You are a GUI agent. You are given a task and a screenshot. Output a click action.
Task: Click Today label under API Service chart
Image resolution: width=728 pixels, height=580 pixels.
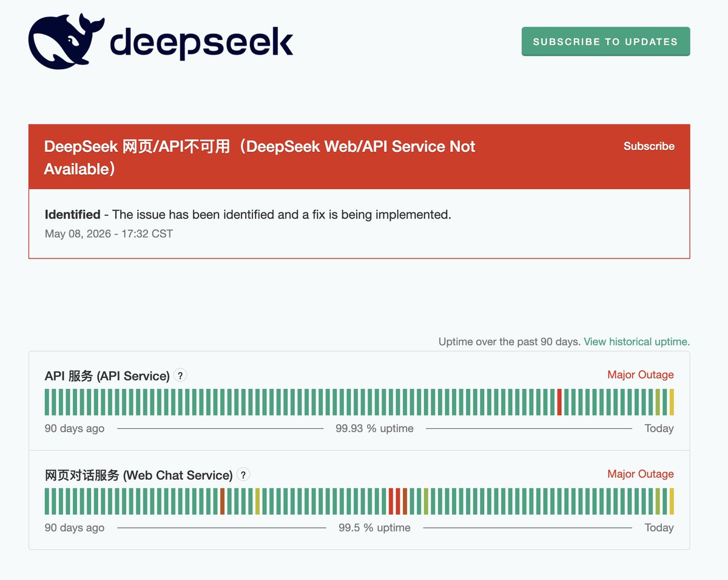(x=659, y=428)
